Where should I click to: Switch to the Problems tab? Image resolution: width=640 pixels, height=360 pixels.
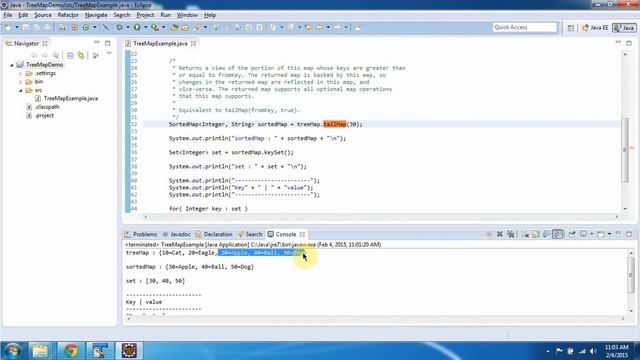pos(141,234)
